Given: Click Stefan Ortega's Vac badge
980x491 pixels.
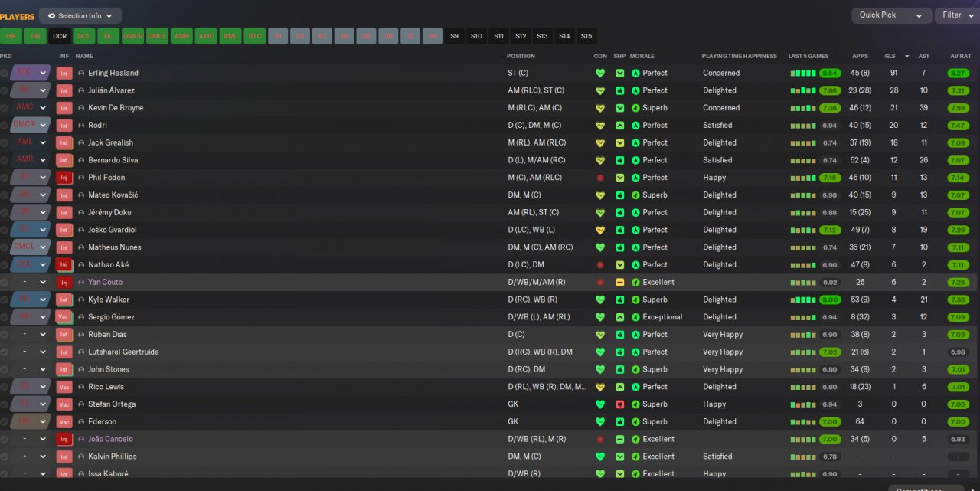Looking at the screenshot, I should (64, 404).
